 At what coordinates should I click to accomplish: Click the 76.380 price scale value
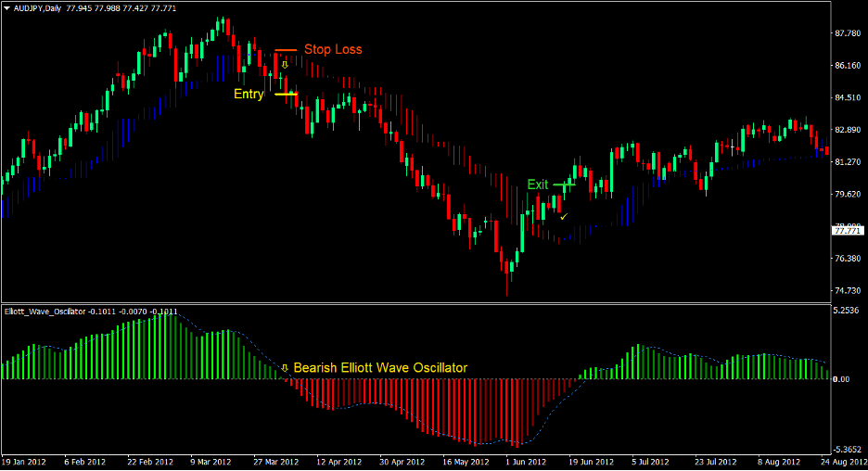point(848,259)
